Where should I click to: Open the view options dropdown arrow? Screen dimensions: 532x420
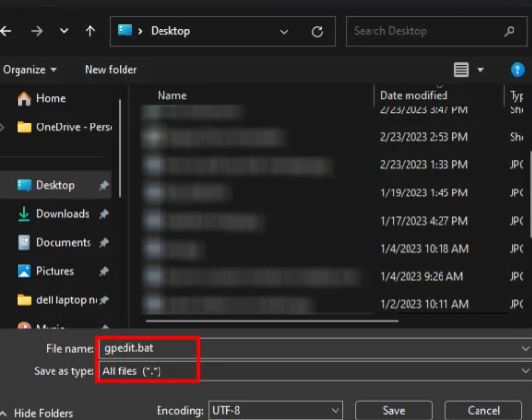pyautogui.click(x=480, y=70)
